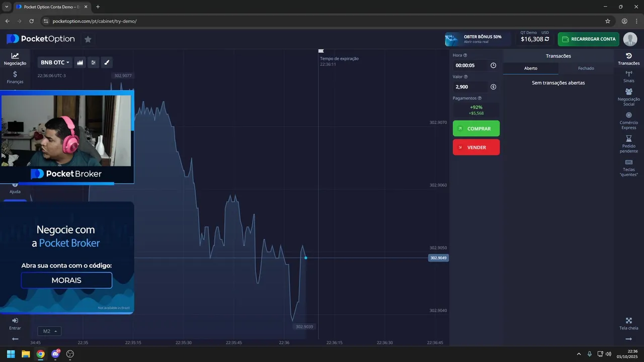Collapse left sidebar with arrow icon
The height and width of the screenshot is (362, 644).
click(x=15, y=339)
